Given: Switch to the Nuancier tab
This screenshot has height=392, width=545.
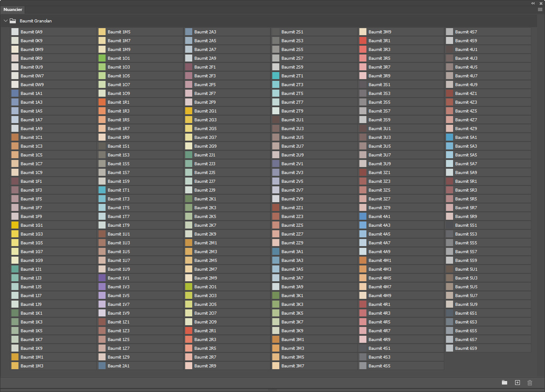Looking at the screenshot, I should pos(13,9).
